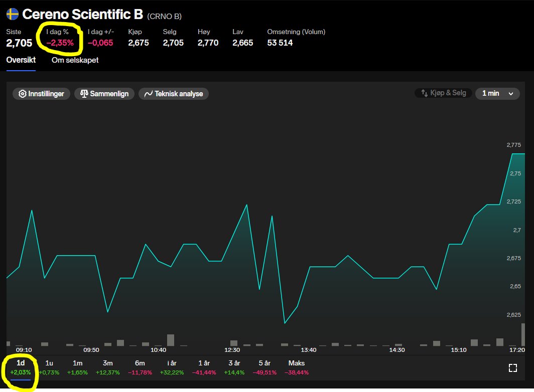
Task: Click the 09:10 time axis label
Action: point(24,350)
